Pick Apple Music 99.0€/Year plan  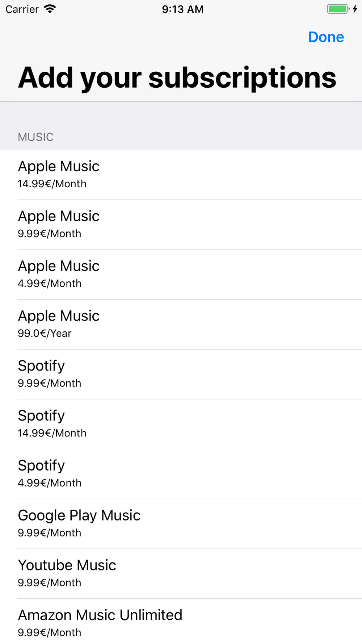coord(181,325)
